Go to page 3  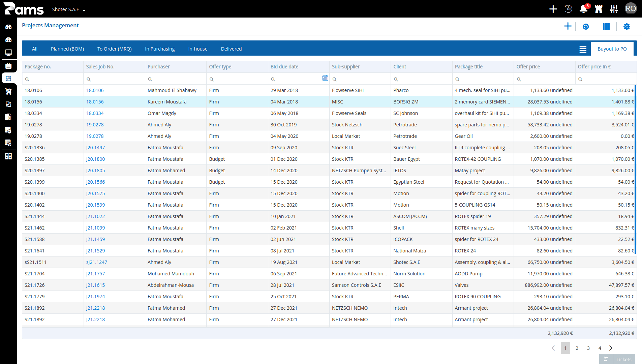point(588,348)
